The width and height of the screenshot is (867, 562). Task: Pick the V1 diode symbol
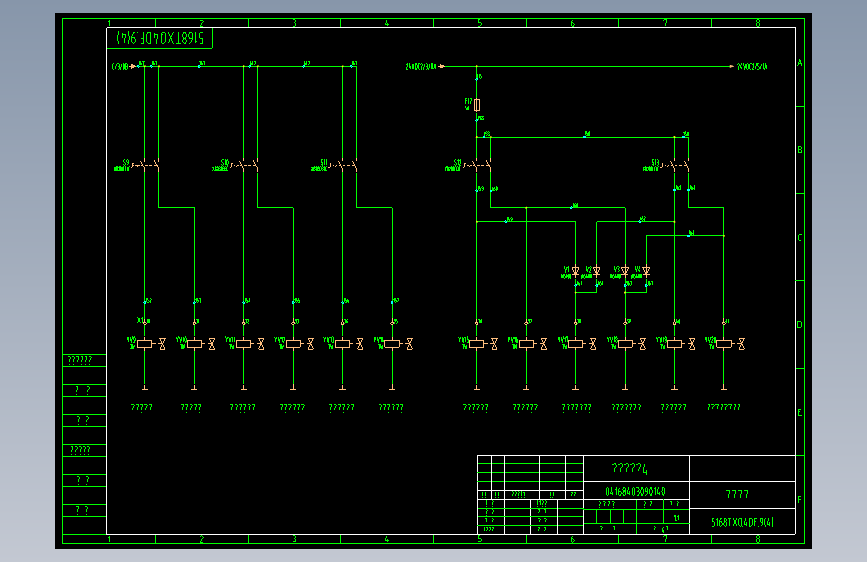576,271
